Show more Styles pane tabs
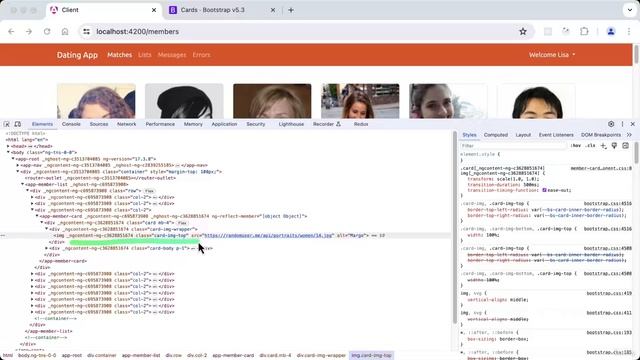The image size is (640, 360). pos(629,135)
